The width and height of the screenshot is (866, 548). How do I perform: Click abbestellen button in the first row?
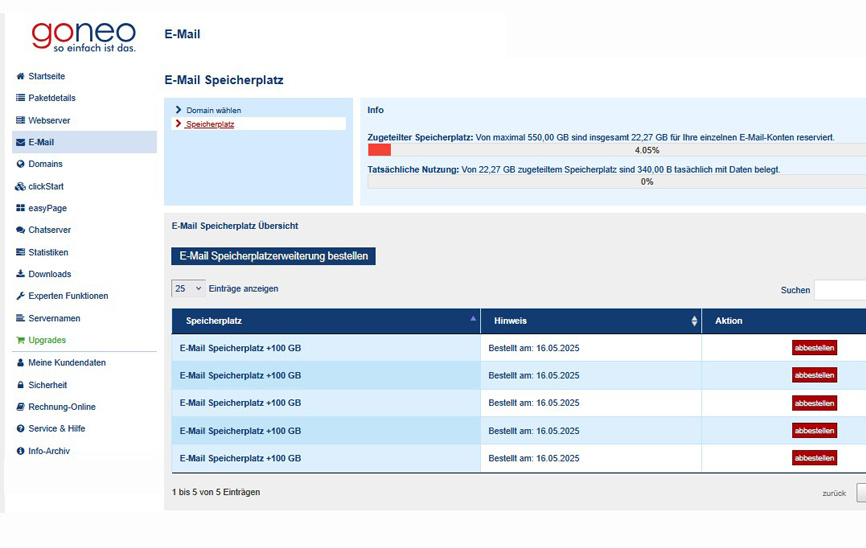[814, 348]
